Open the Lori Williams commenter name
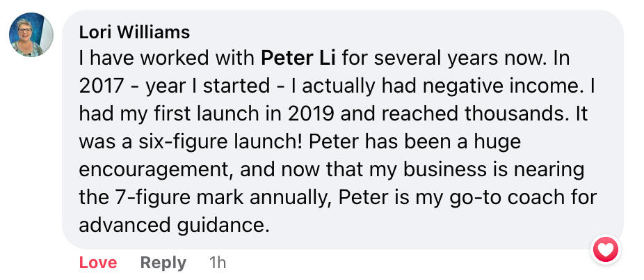The height and width of the screenshot is (280, 644). pos(134,33)
